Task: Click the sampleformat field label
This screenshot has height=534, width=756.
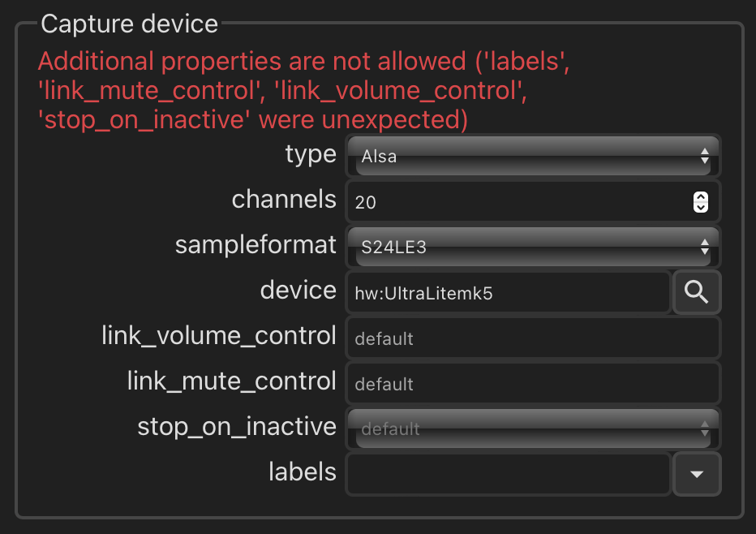Action: 256,244
